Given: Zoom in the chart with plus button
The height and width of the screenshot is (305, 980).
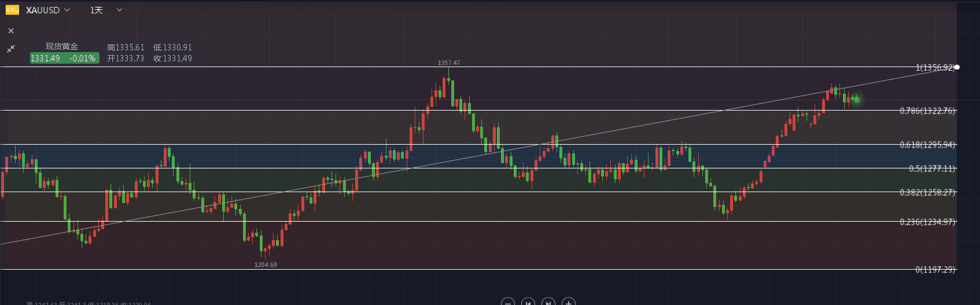Looking at the screenshot, I should (x=569, y=302).
